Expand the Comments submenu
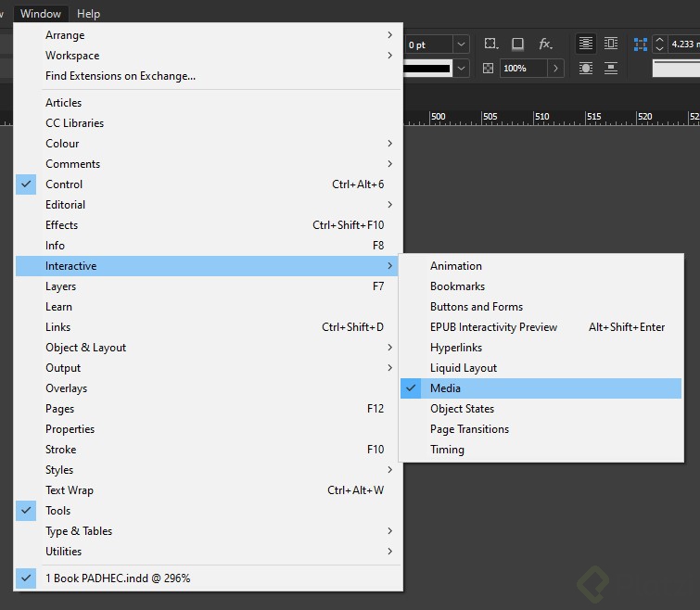The image size is (700, 610). click(209, 164)
